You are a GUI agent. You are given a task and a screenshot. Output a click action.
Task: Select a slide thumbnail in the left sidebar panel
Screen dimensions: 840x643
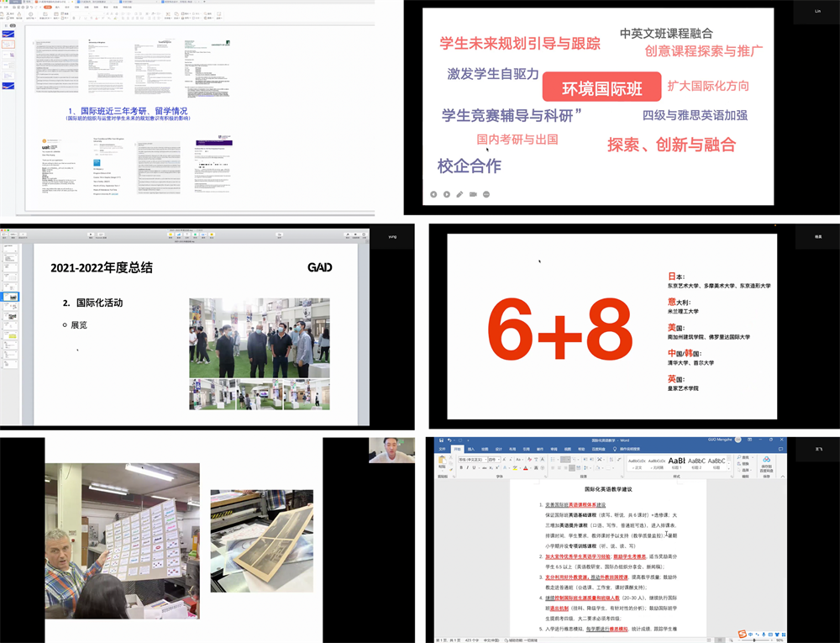tap(10, 296)
